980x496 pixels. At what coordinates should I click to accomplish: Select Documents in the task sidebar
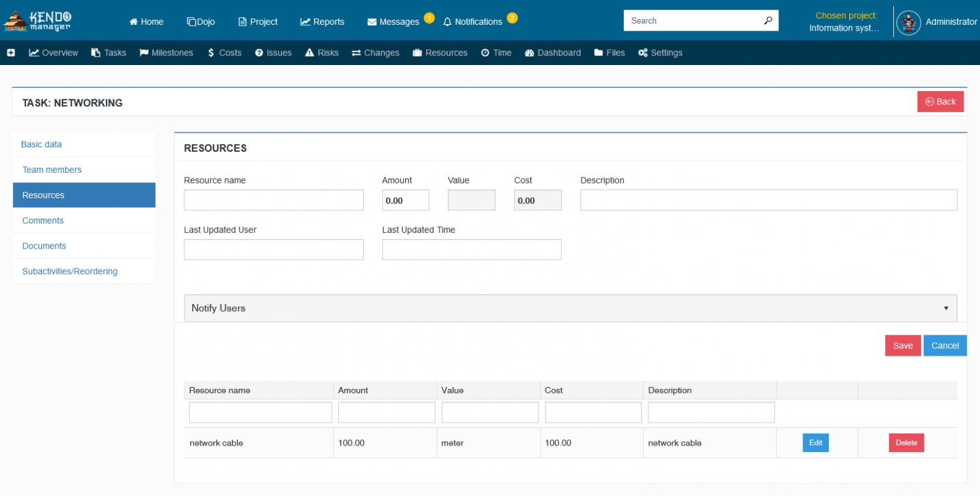(x=84, y=246)
